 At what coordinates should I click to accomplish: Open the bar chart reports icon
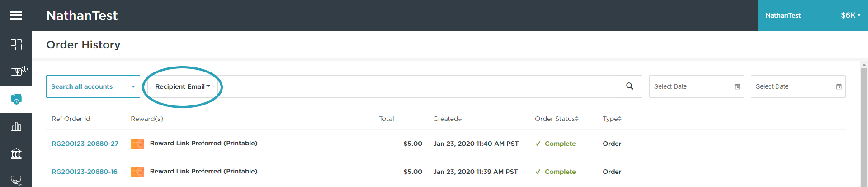(16, 126)
